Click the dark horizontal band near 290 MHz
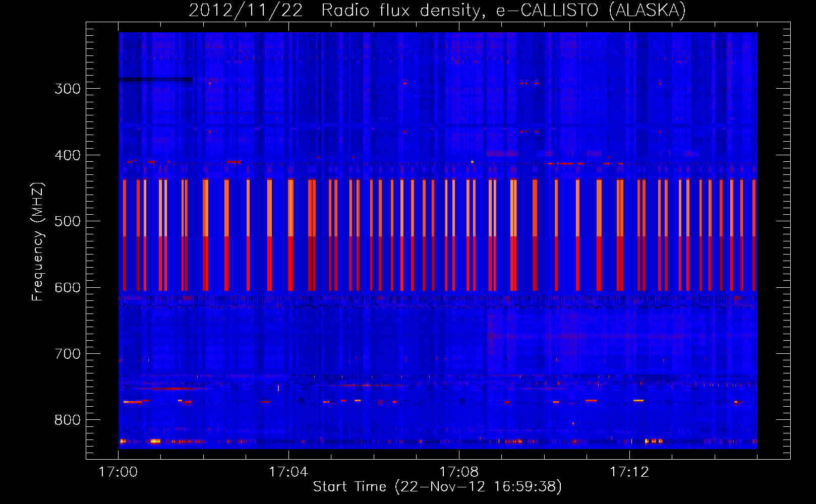 pyautogui.click(x=155, y=79)
